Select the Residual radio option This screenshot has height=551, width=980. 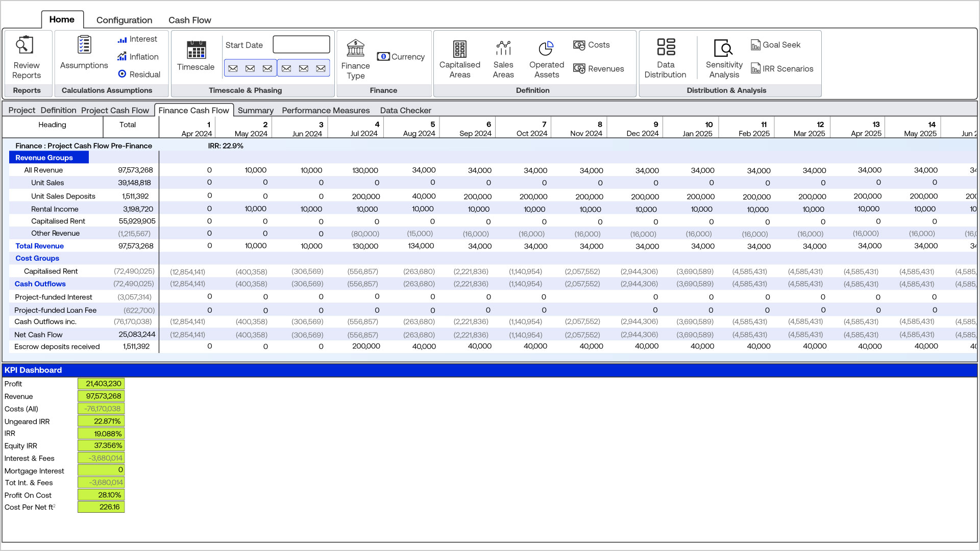[122, 74]
